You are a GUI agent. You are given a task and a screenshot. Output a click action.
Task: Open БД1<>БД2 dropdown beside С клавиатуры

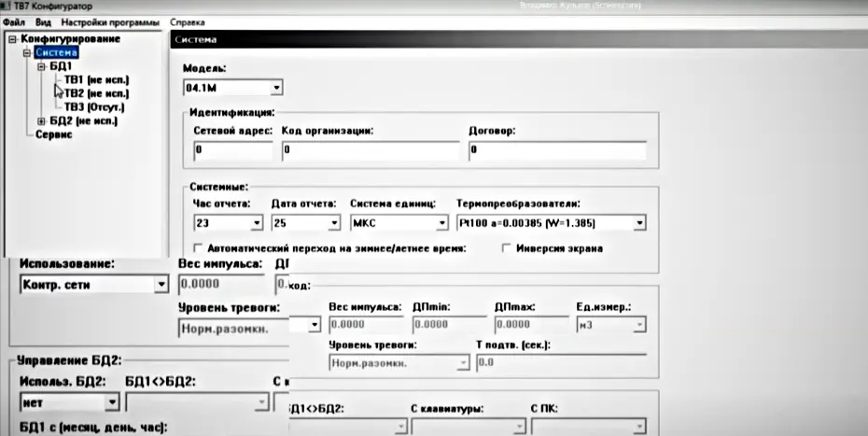(x=349, y=428)
